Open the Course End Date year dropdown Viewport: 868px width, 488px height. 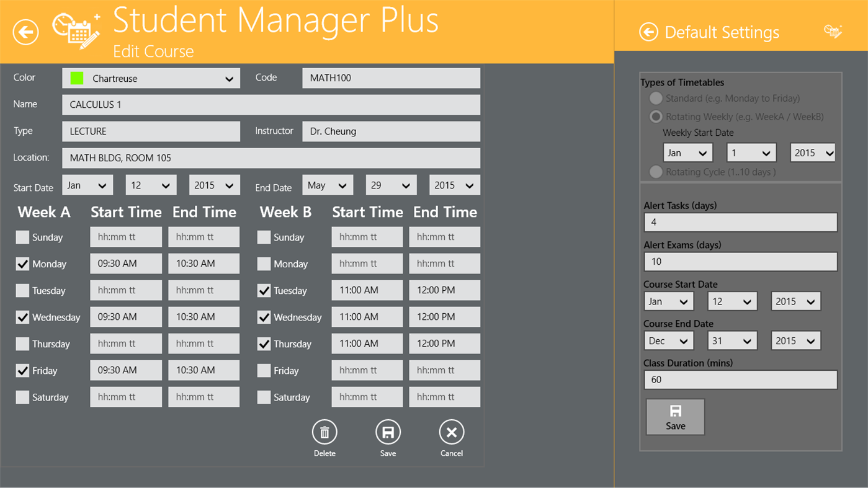(x=795, y=340)
